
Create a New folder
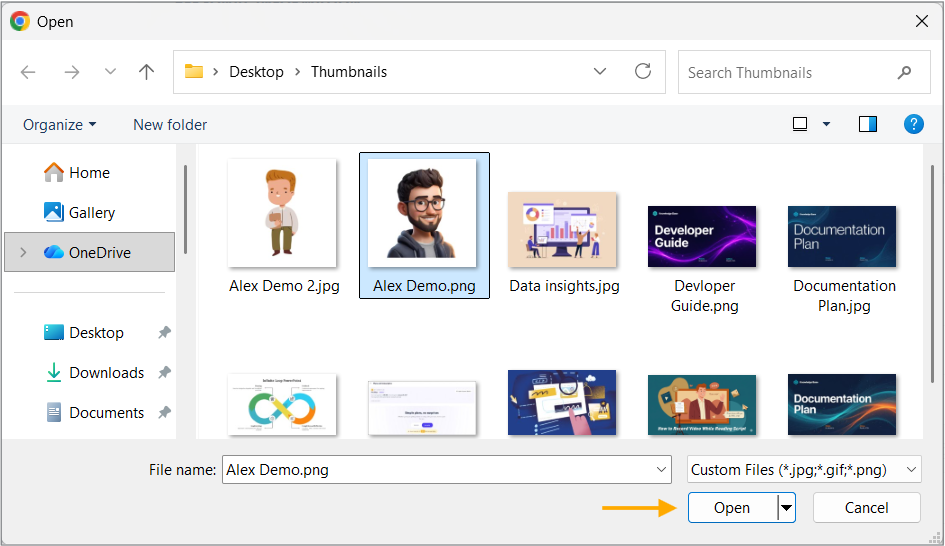pos(170,125)
